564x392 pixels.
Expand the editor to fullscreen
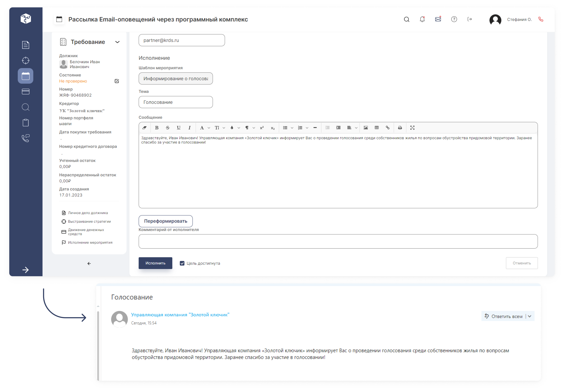tap(412, 128)
